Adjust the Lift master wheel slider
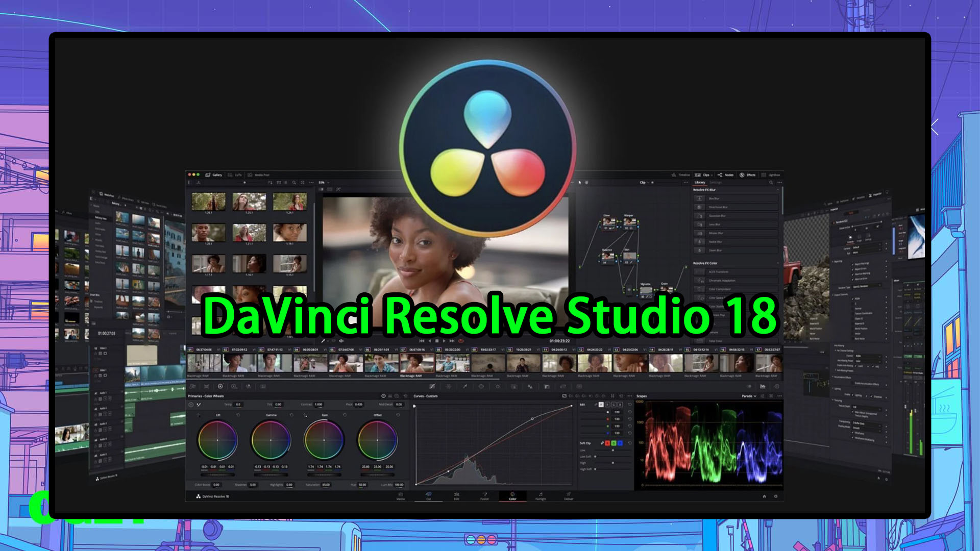This screenshot has width=980, height=551. pos(217,474)
